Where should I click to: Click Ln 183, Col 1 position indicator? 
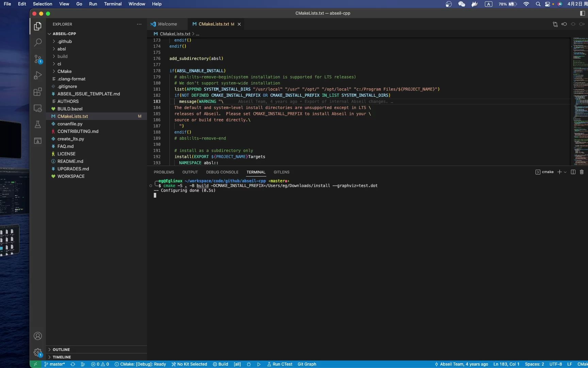[506, 364]
